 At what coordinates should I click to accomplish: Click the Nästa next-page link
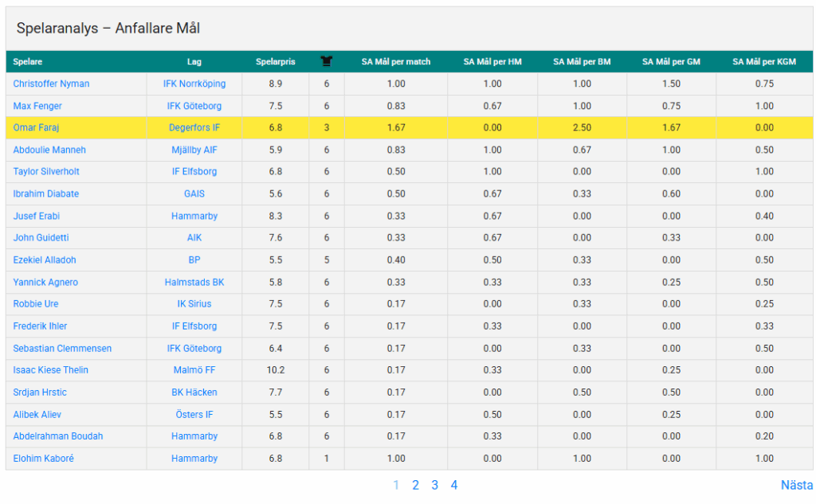click(x=797, y=485)
